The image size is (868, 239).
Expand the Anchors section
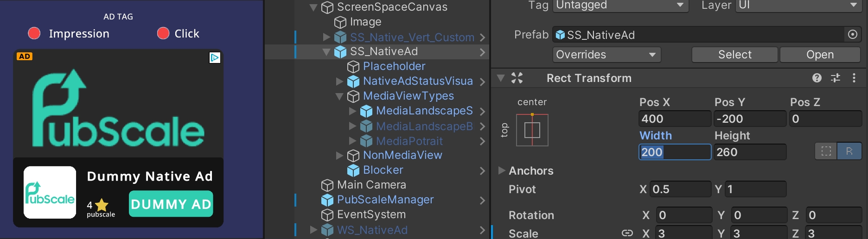[501, 170]
